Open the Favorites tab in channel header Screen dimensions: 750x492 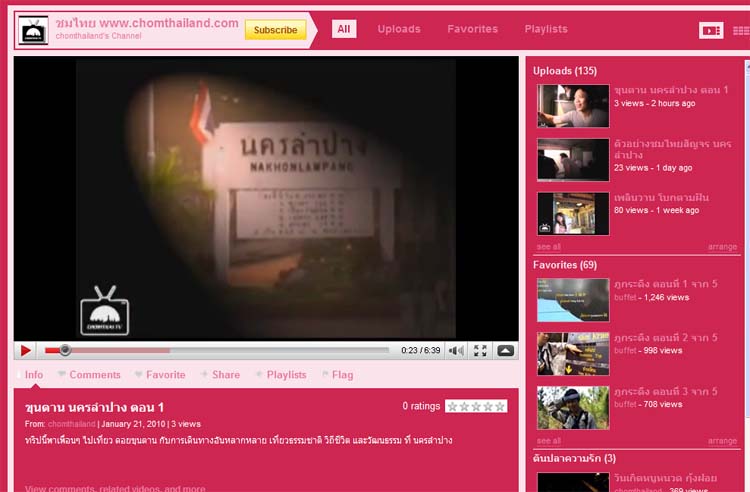coord(473,29)
